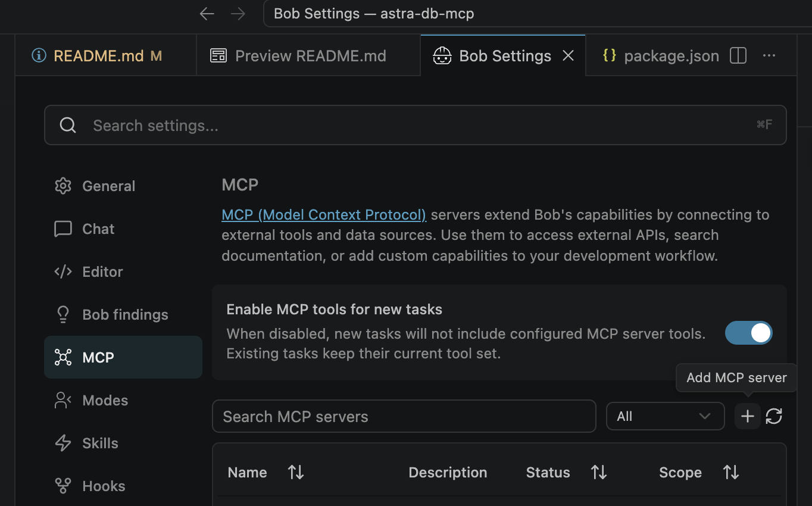Focus the Search settings field

coord(416,125)
